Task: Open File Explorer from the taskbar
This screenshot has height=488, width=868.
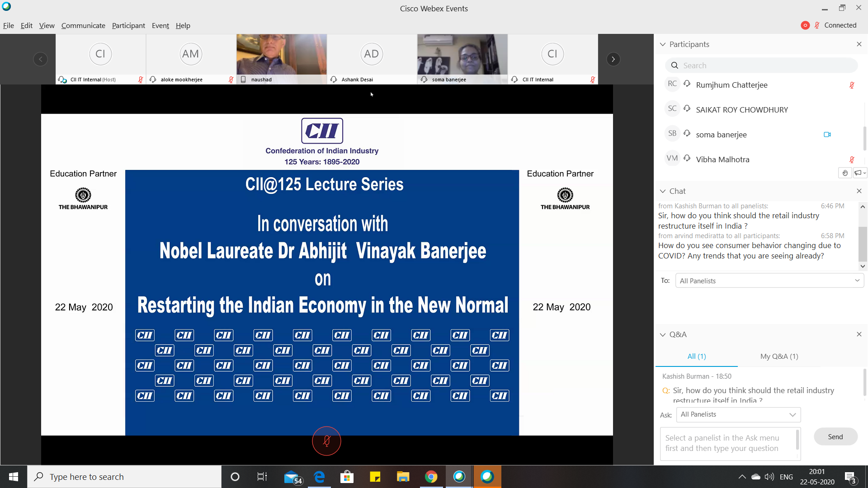Action: click(403, 477)
